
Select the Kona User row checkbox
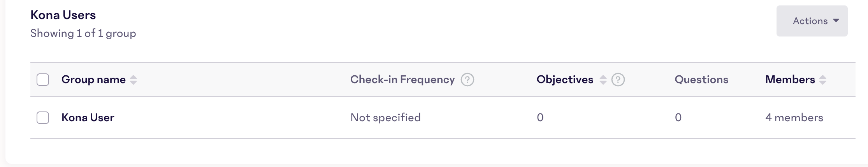[43, 118]
